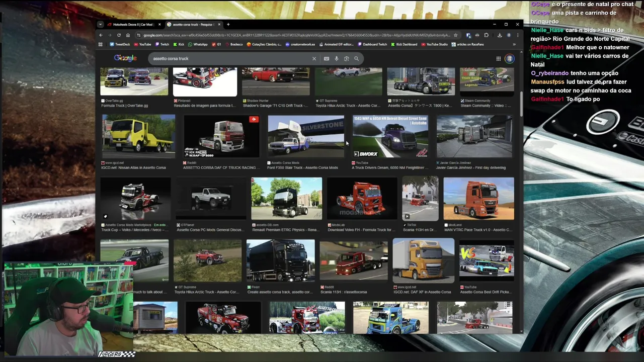
Task: Click the Google logo
Action: pyautogui.click(x=125, y=58)
